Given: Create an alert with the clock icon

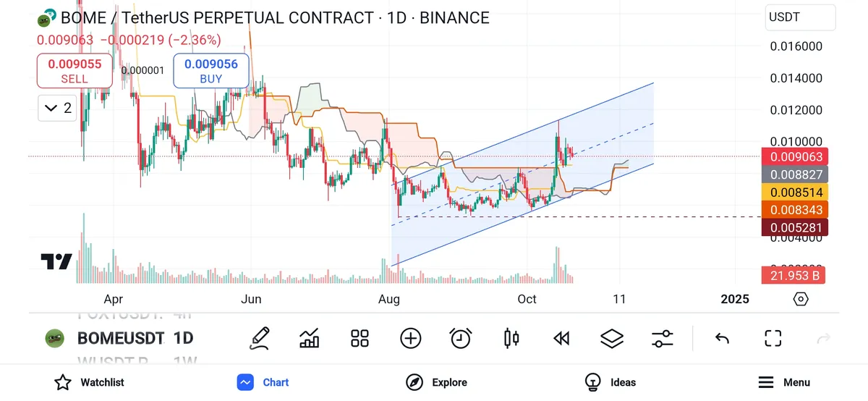Looking at the screenshot, I should click(x=461, y=338).
